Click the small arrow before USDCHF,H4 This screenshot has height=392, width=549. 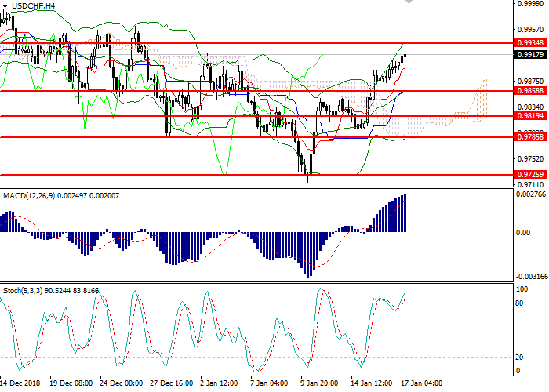click(x=6, y=6)
